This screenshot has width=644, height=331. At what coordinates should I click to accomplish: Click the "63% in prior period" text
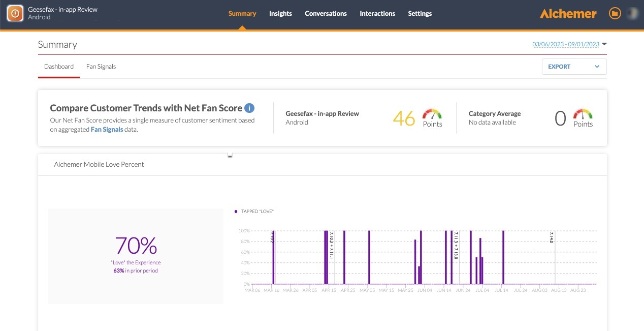point(136,270)
